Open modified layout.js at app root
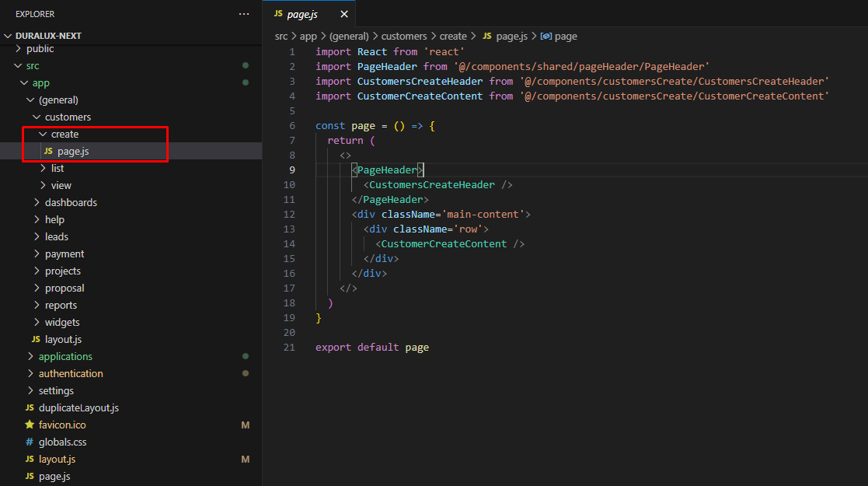The image size is (868, 486). (x=57, y=460)
